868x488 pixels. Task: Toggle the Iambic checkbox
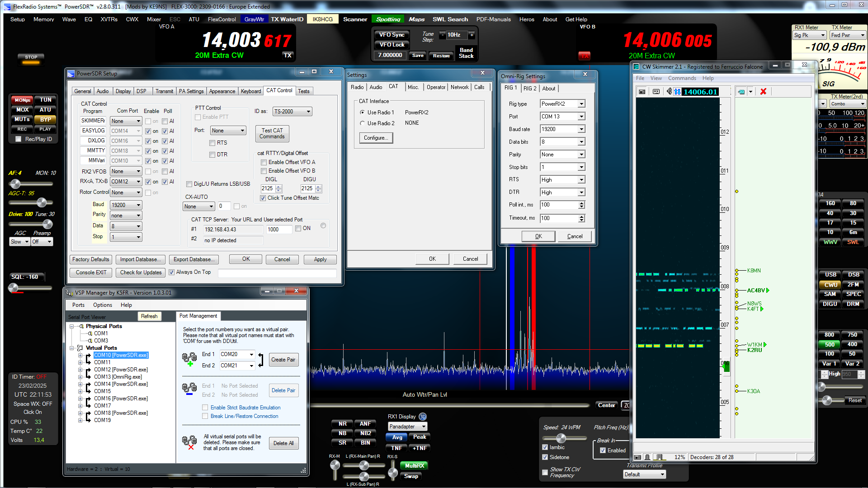545,447
